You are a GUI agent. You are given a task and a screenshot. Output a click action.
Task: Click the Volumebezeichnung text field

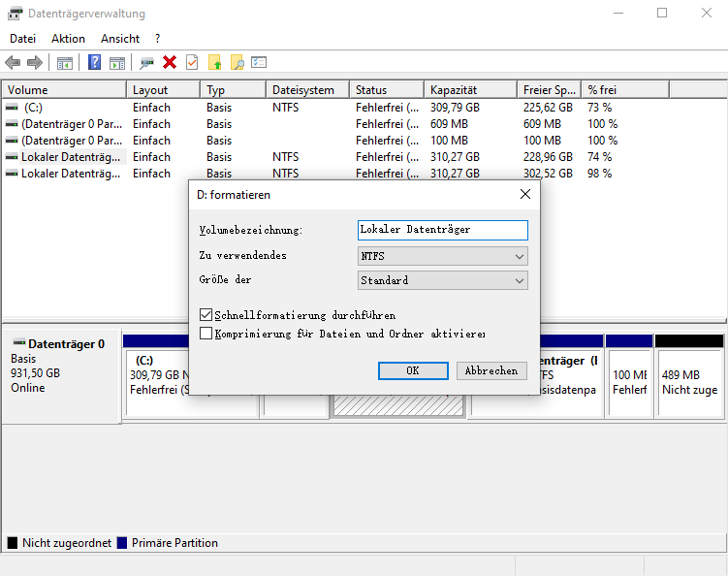click(442, 230)
